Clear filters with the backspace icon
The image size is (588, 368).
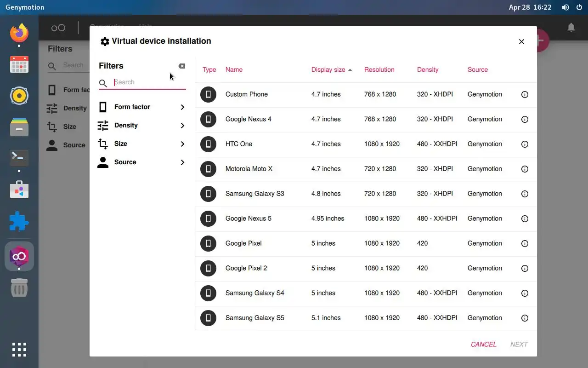[182, 66]
